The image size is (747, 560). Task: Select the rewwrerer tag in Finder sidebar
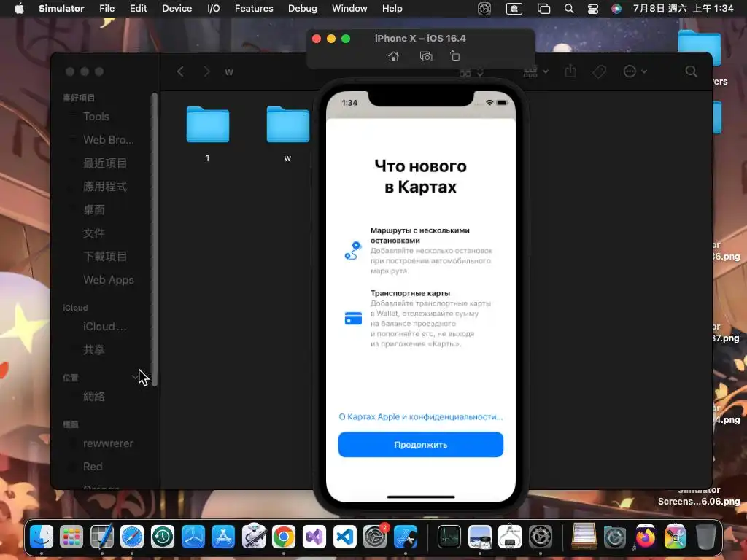point(108,443)
